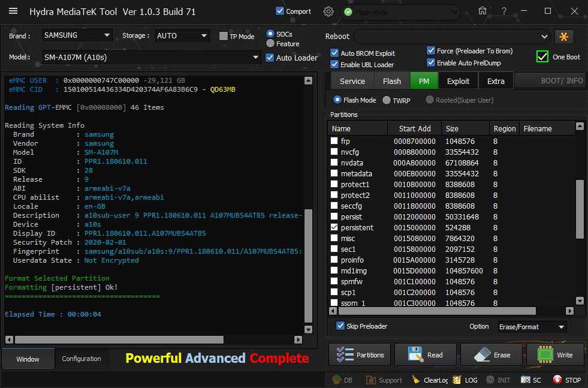The height and width of the screenshot is (388, 588).
Task: Enable the frp partition checkbox
Action: point(334,141)
